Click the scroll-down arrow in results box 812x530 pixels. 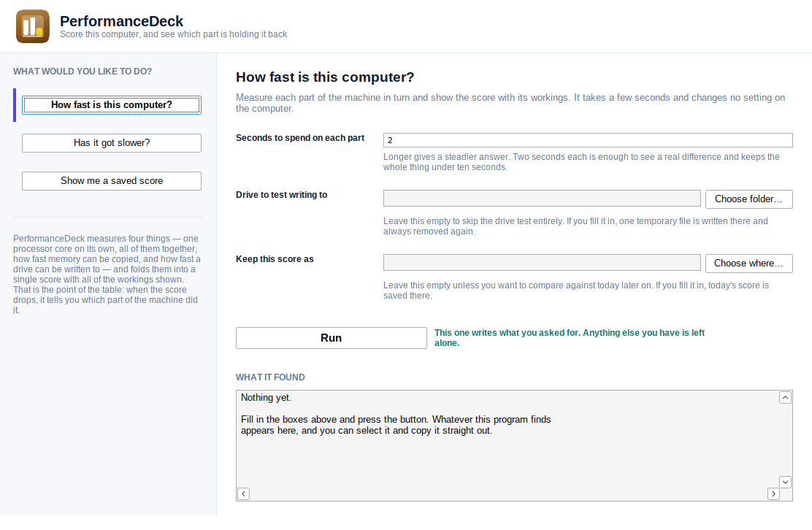pyautogui.click(x=785, y=483)
